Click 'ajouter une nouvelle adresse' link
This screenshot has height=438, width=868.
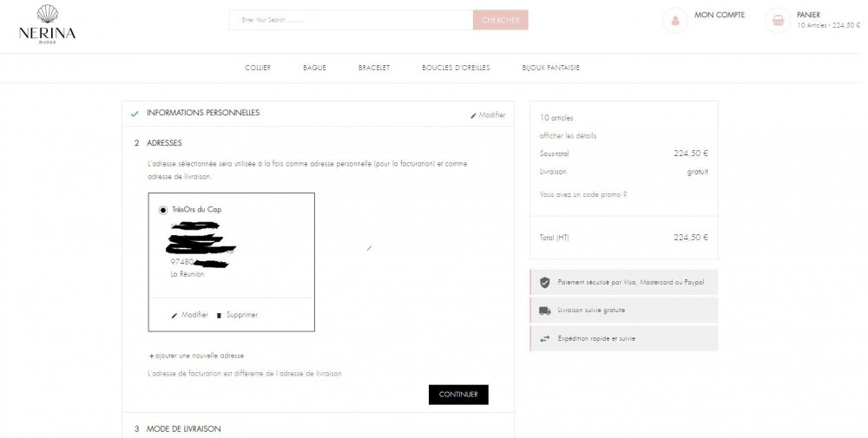(199, 356)
